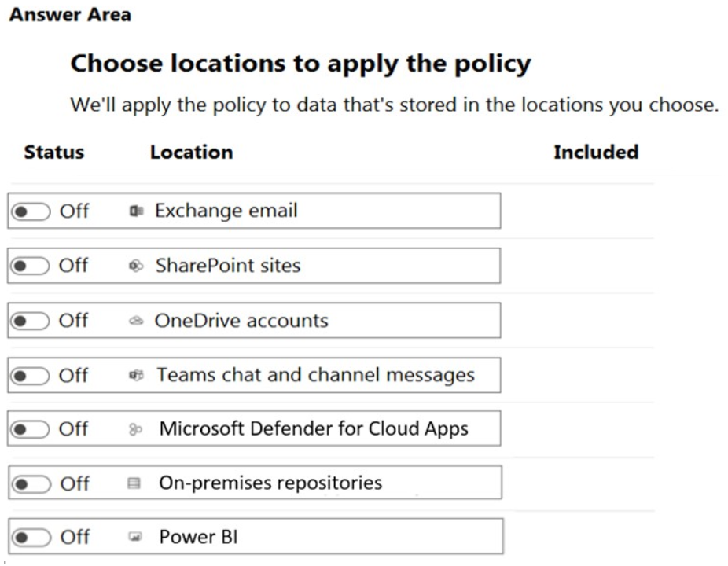Viewport: 728px width, 566px height.
Task: Enable the Exchange email toggle
Action: point(31,211)
